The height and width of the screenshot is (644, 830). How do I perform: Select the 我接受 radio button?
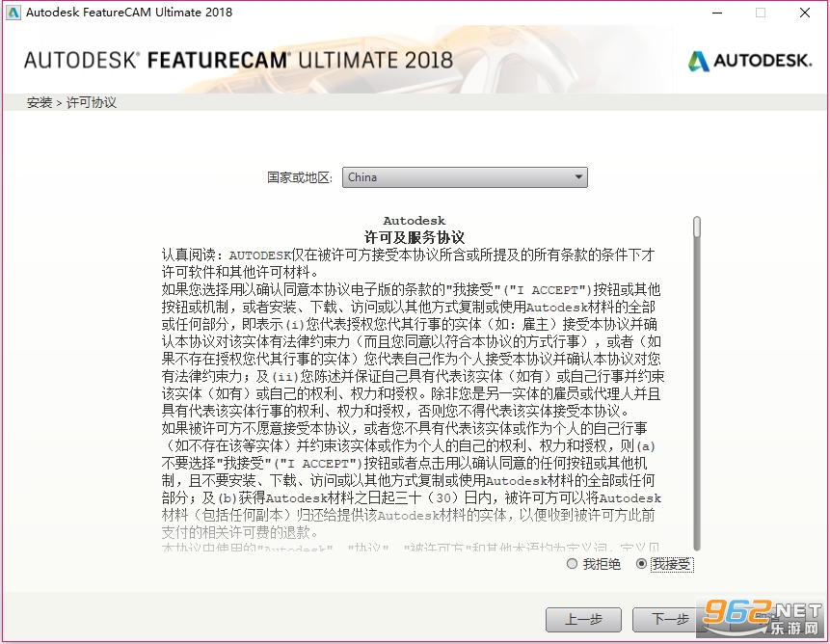pyautogui.click(x=641, y=564)
